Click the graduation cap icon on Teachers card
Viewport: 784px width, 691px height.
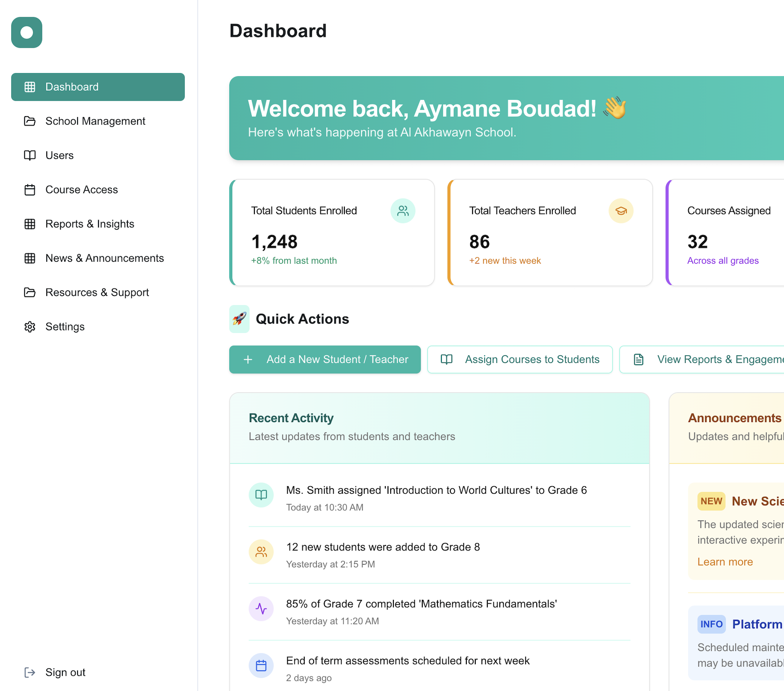621,211
